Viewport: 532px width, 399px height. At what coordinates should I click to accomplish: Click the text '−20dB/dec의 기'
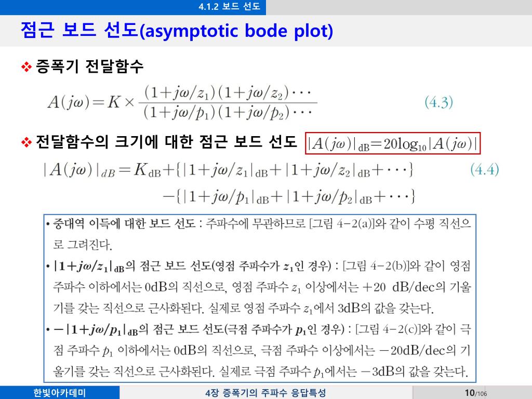coord(425,350)
